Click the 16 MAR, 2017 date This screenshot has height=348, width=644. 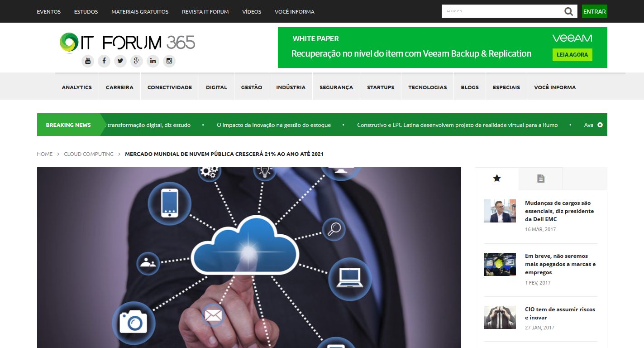pos(540,229)
